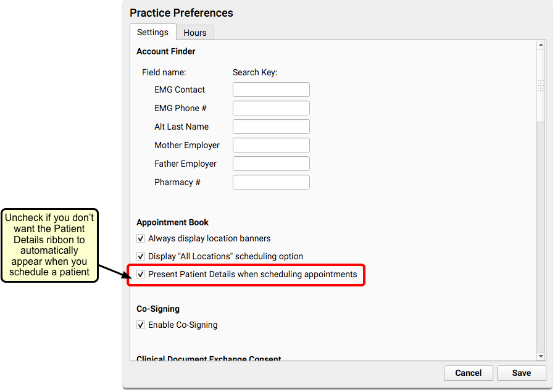Click the scrollbar up arrow
The width and height of the screenshot is (555, 392).
540,45
